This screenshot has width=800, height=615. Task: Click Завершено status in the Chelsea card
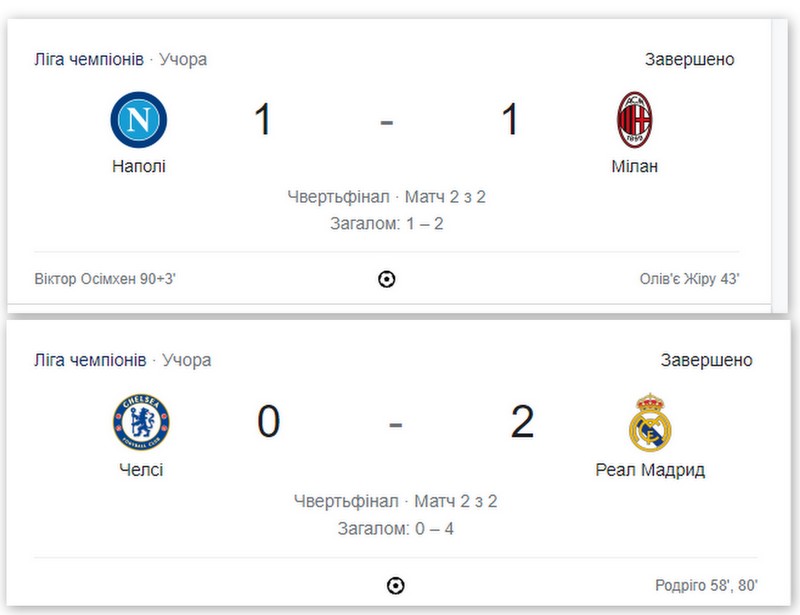pyautogui.click(x=706, y=360)
